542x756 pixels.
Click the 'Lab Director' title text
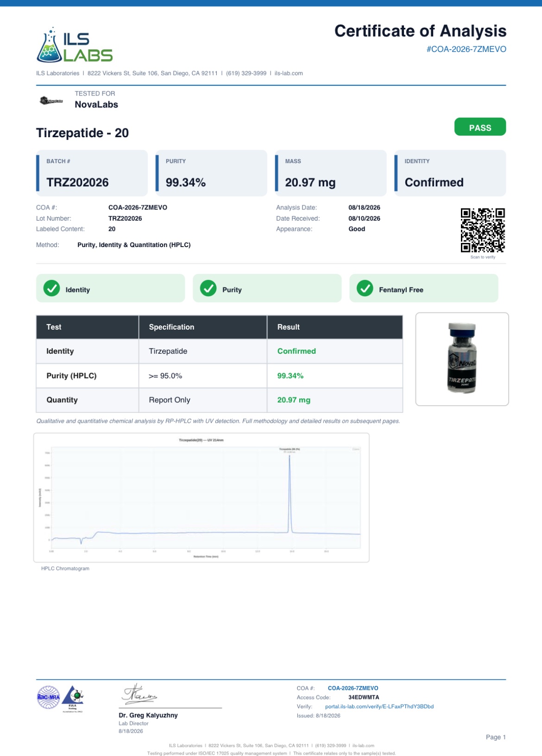[133, 724]
